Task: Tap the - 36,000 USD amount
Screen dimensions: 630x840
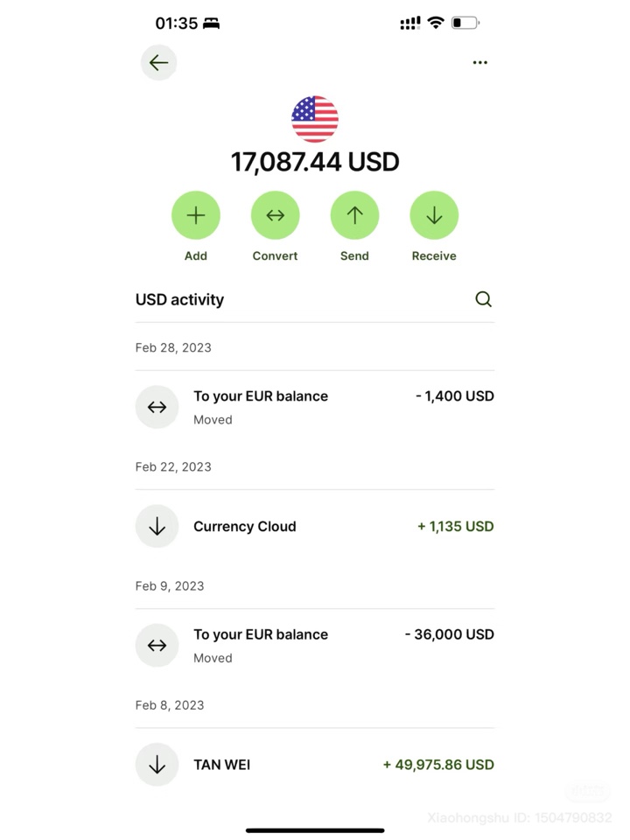Action: click(449, 634)
